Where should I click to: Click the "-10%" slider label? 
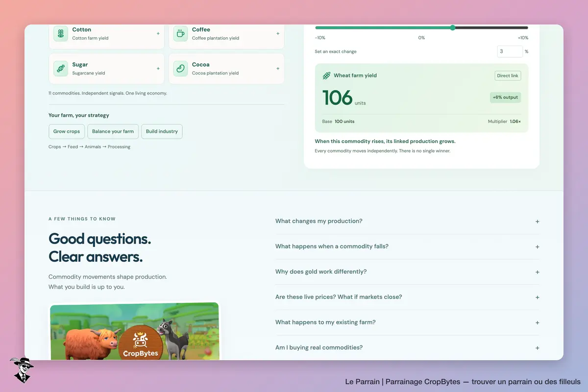[320, 38]
